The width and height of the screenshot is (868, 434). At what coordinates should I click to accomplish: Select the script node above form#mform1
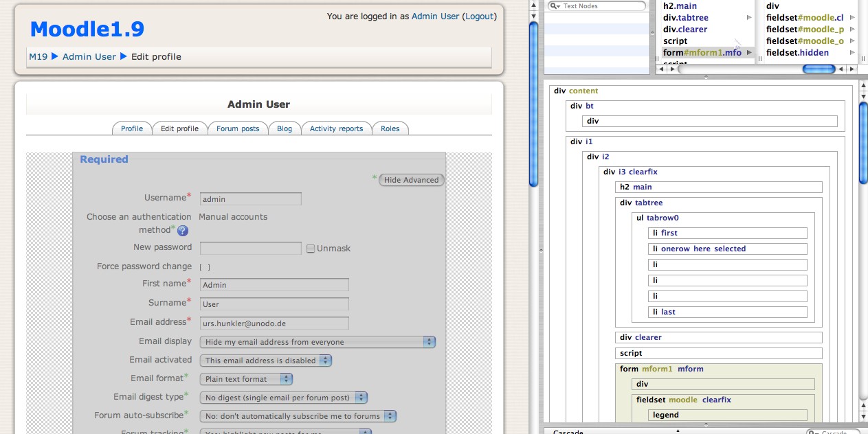(x=707, y=41)
